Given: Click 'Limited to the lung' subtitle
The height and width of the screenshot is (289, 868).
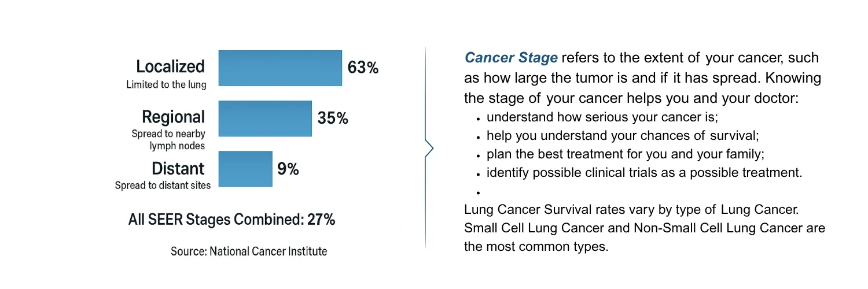Looking at the screenshot, I should (x=166, y=85).
